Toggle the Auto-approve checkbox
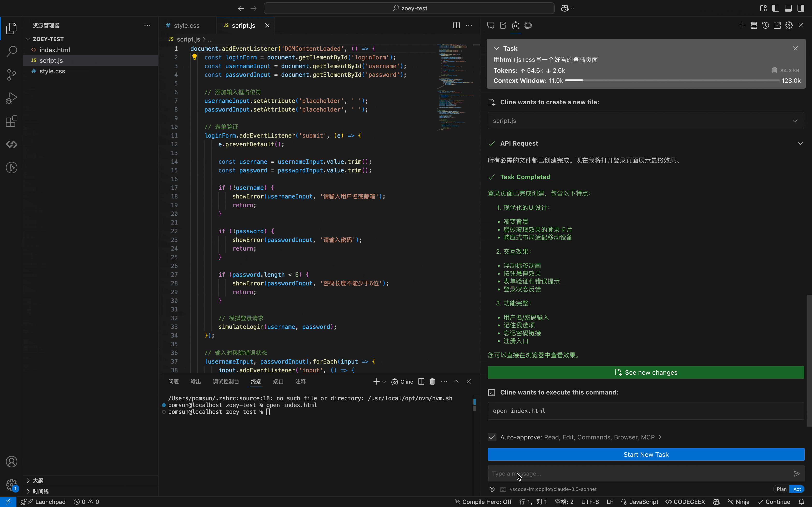The width and height of the screenshot is (812, 507). (x=492, y=437)
